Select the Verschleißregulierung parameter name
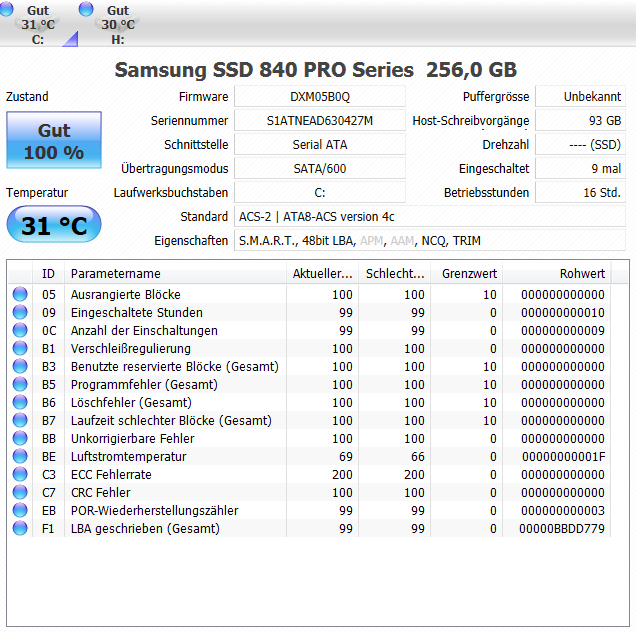The width and height of the screenshot is (636, 632). (131, 348)
